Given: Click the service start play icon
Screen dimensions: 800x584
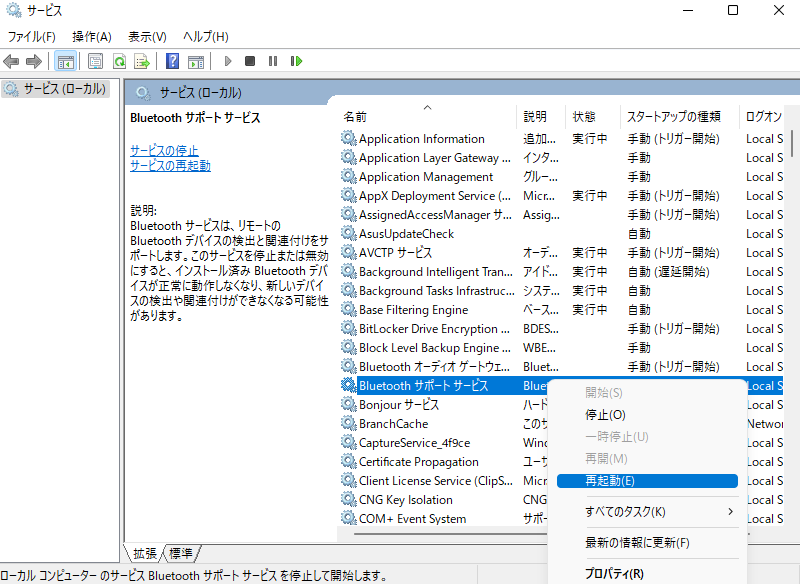Looking at the screenshot, I should coord(228,61).
